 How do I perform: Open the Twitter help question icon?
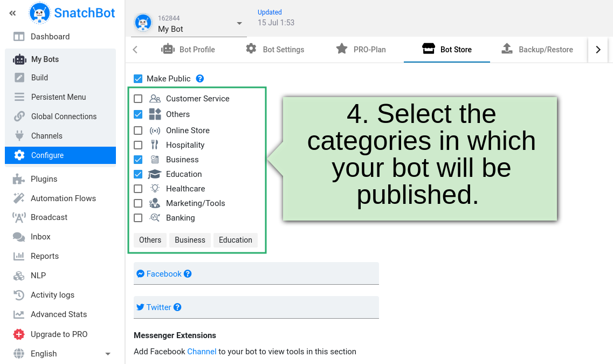(177, 307)
